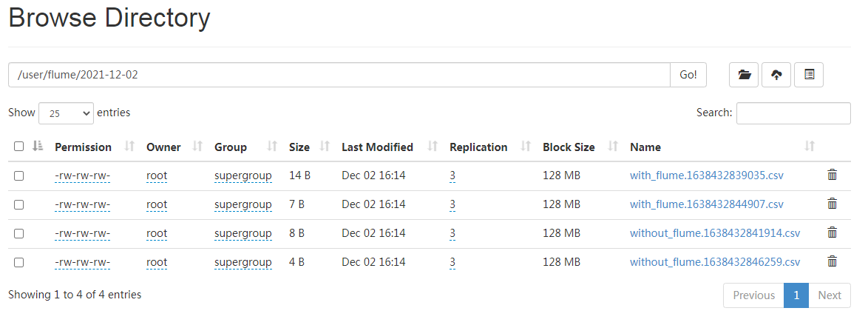This screenshot has width=868, height=328.
Task: Check the box for with_flume.1638432839035.csv
Action: 18,175
